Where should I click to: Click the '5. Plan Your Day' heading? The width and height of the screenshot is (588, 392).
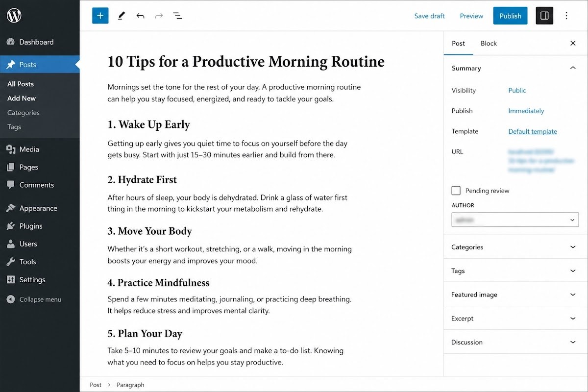(145, 334)
